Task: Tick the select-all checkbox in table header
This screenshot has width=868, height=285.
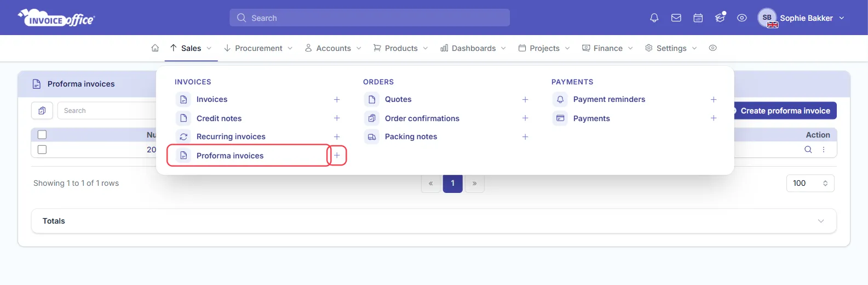Action: coord(42,135)
